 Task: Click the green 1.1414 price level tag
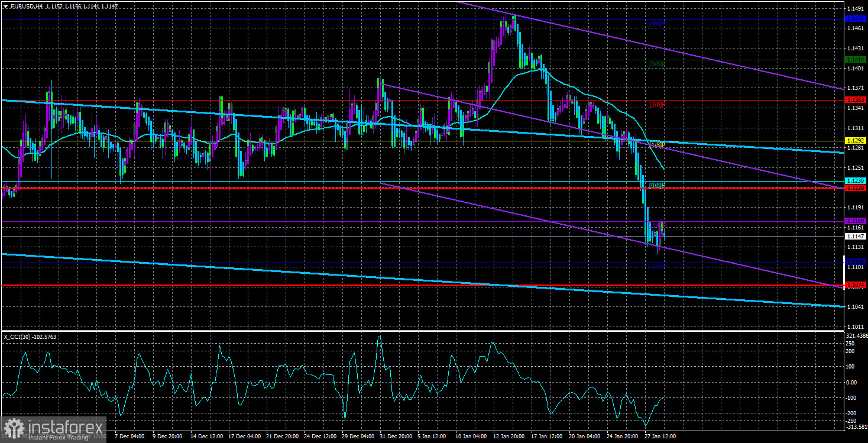(856, 60)
